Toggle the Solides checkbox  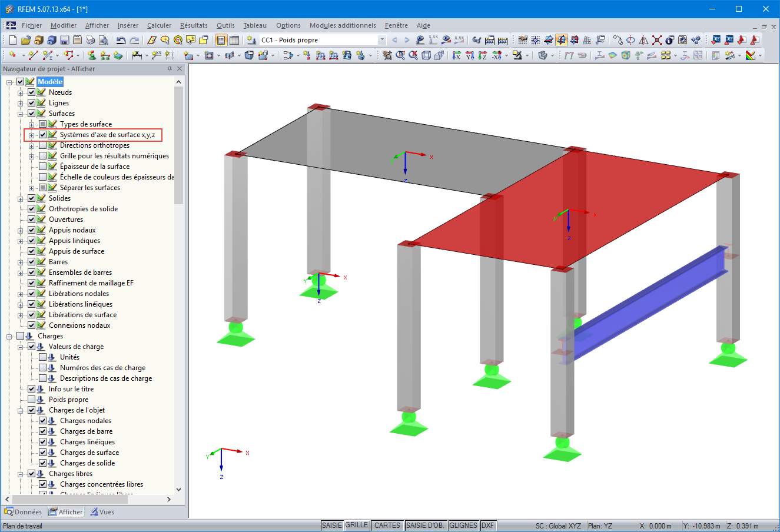click(x=32, y=198)
